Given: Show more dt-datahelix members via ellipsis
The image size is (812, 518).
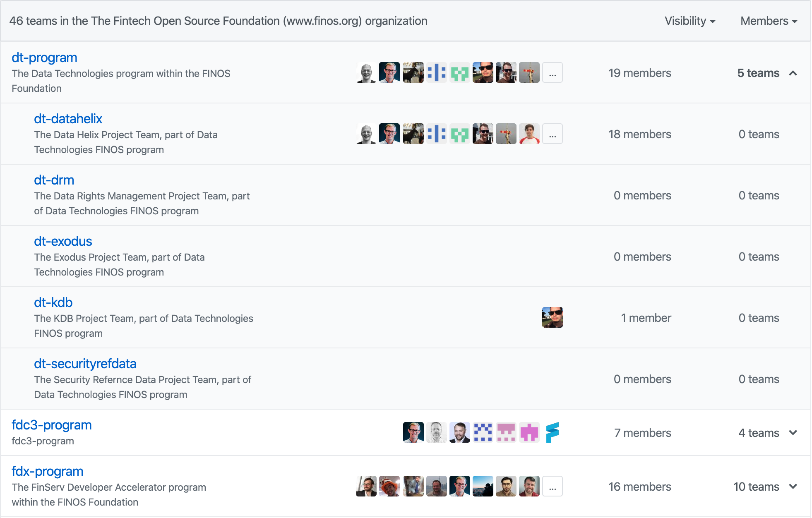Looking at the screenshot, I should click(x=552, y=134).
